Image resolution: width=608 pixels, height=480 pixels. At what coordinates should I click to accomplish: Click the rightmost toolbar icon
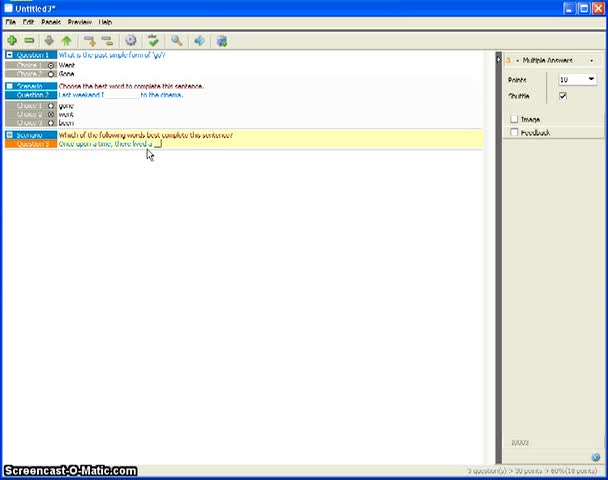coord(222,41)
